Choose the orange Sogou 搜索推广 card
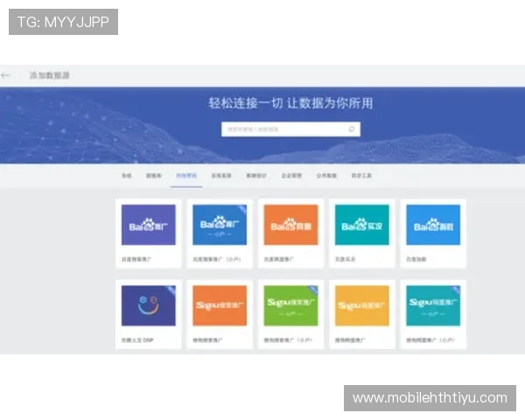Viewport: 525px width, 420px height. pyautogui.click(x=220, y=314)
